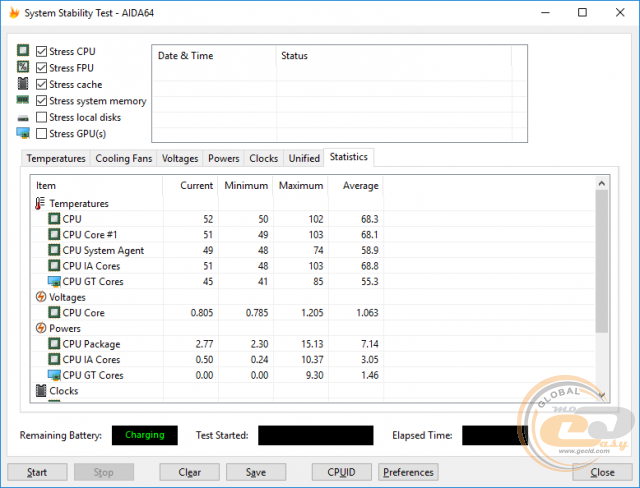The image size is (640, 488).
Task: Click the CPU GT Cores temperature icon
Action: pos(54,281)
